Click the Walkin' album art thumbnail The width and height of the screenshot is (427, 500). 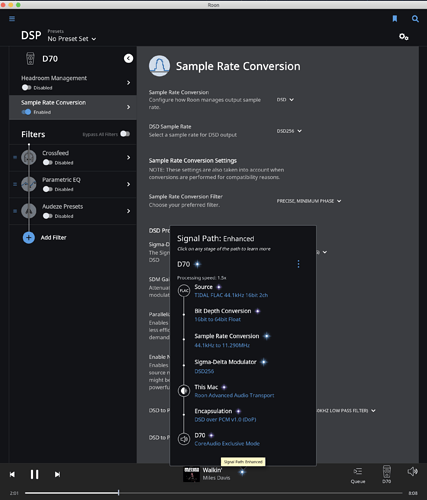pos(191,474)
